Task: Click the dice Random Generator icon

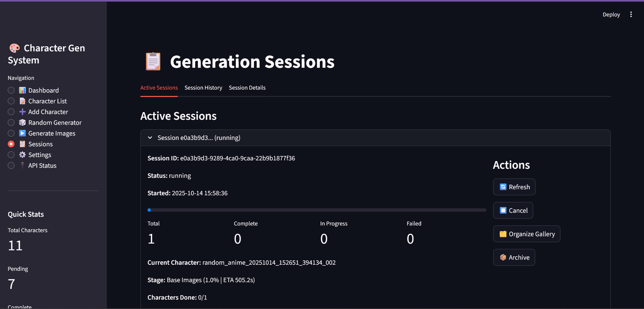Action: point(23,122)
